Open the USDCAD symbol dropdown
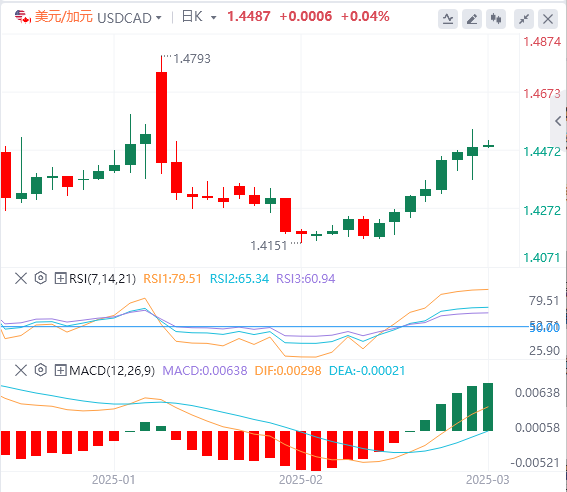The width and height of the screenshot is (567, 492). pyautogui.click(x=158, y=18)
